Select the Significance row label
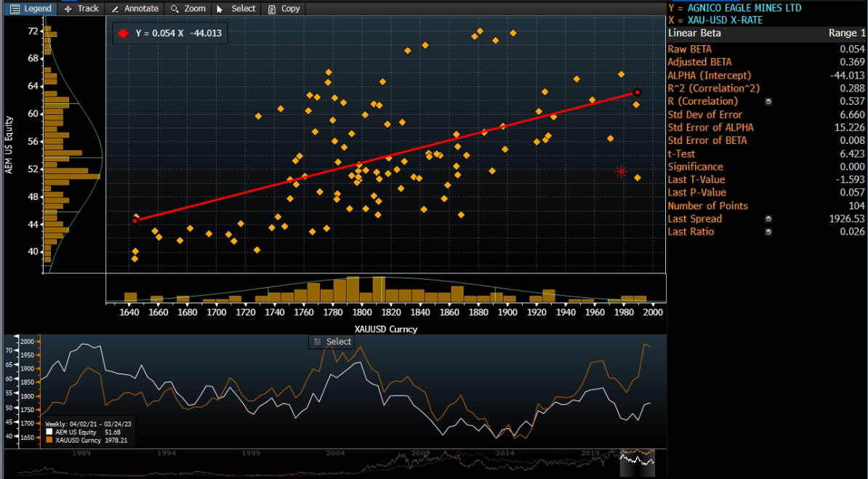 tap(695, 166)
